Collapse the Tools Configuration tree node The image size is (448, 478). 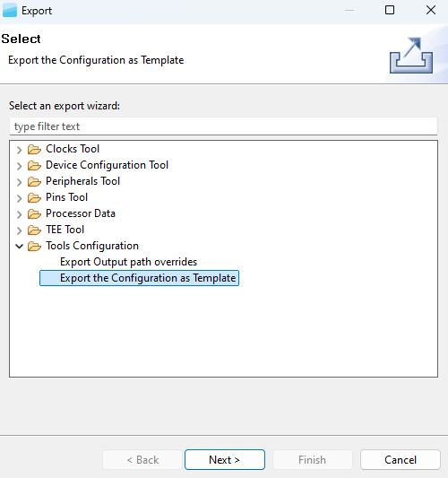pyautogui.click(x=19, y=247)
